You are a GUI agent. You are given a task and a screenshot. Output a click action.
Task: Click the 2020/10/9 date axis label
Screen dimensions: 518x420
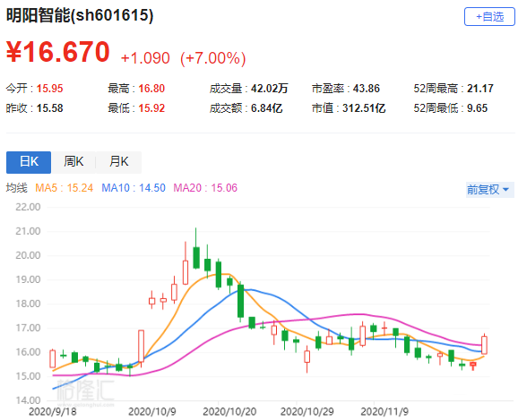coord(152,412)
